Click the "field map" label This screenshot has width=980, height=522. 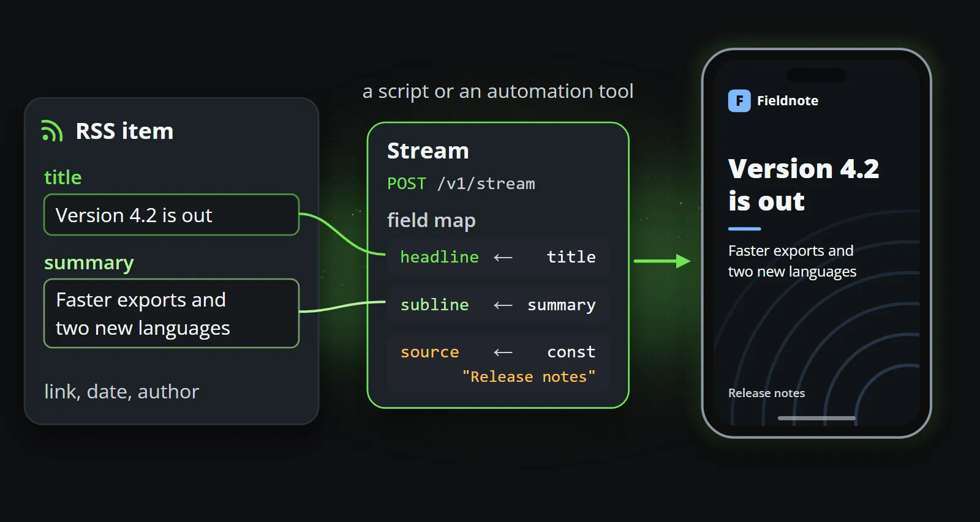click(431, 220)
